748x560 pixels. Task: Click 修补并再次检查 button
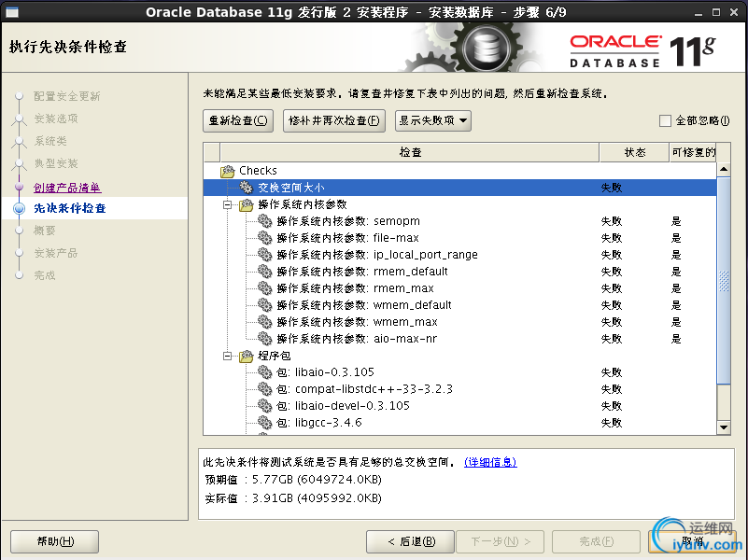(x=334, y=120)
